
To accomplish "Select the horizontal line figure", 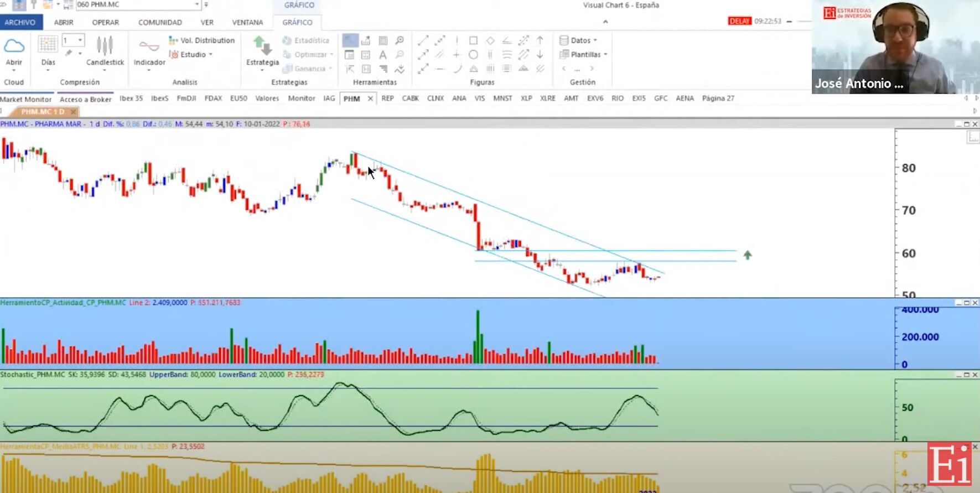I will tap(440, 69).
